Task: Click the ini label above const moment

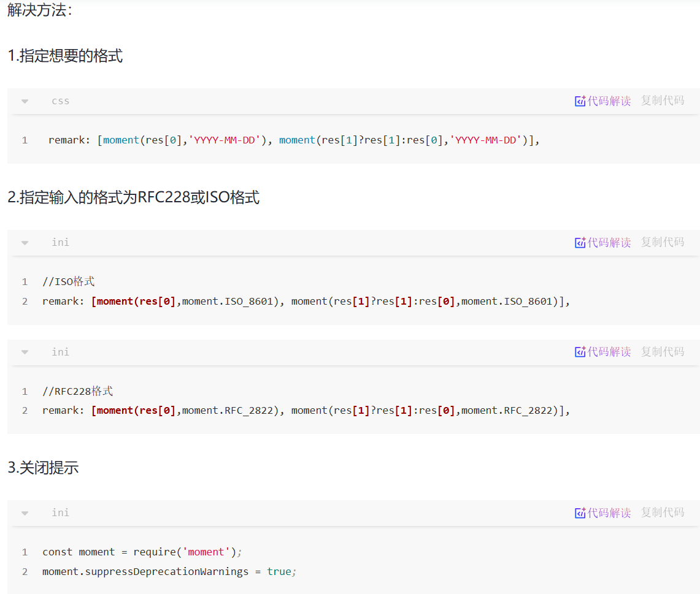Action: click(60, 512)
